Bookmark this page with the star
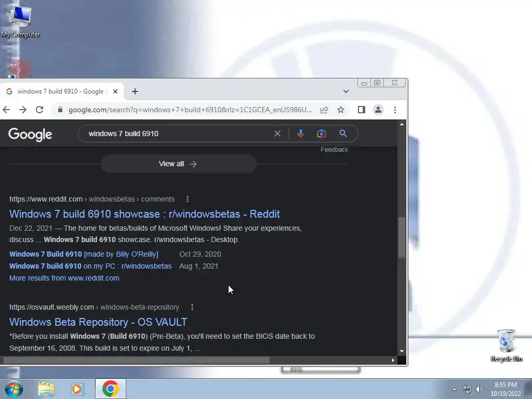The image size is (532, 399). pos(341,110)
